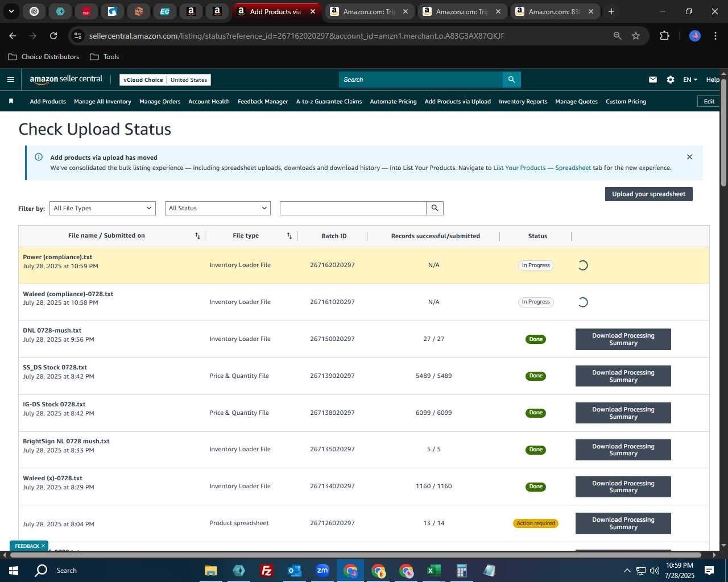Download Processing Summary for BrightSign NL 0728 mush.txt
Image resolution: width=728 pixels, height=582 pixels.
(623, 450)
